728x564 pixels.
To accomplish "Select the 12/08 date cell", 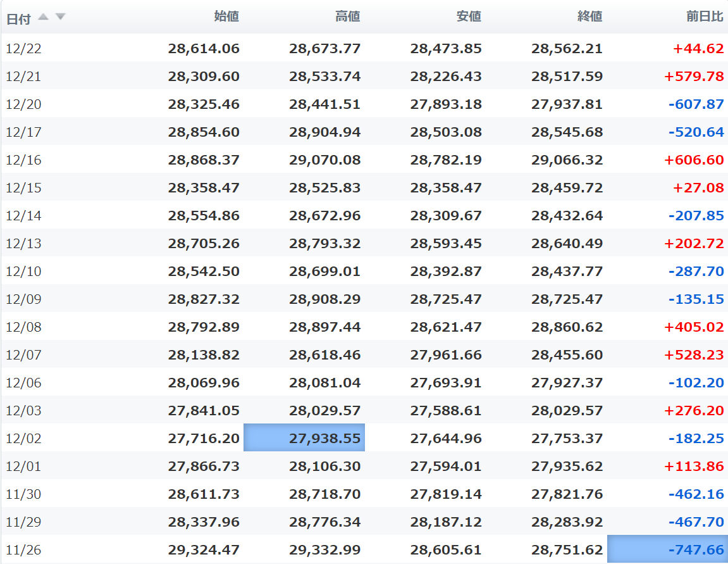I will [23, 327].
